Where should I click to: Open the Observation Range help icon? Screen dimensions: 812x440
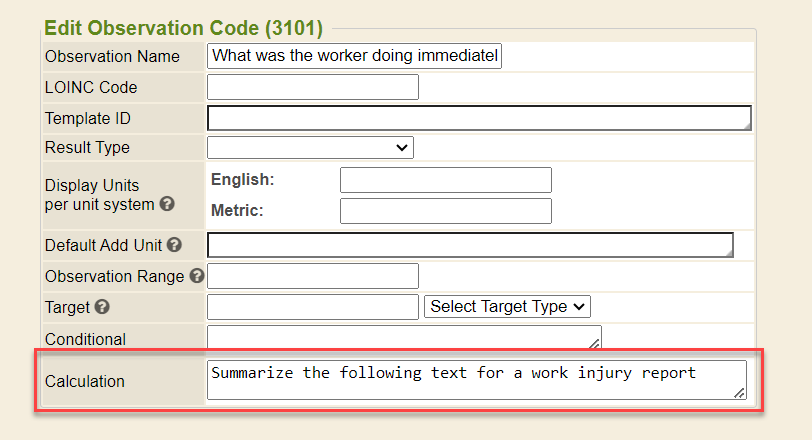tap(196, 276)
